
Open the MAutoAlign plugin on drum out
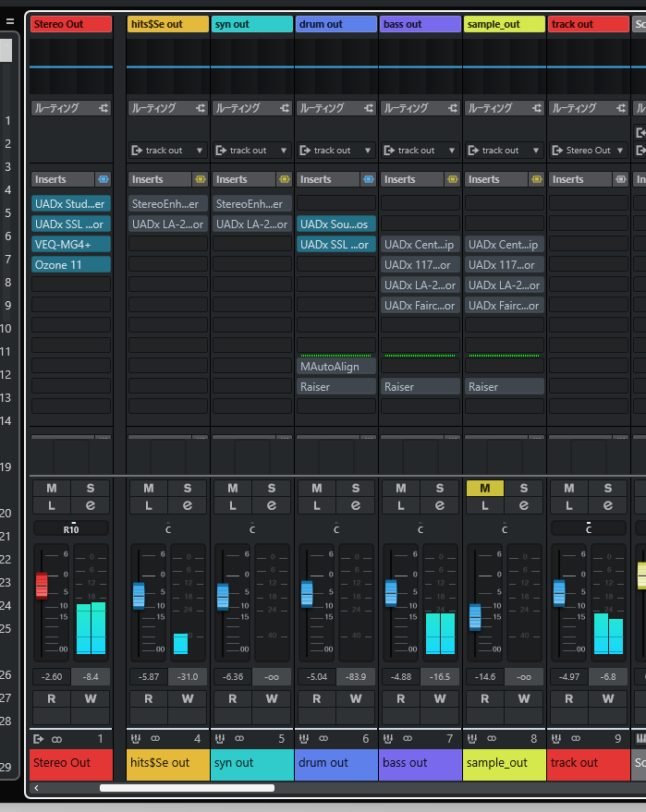click(x=336, y=367)
